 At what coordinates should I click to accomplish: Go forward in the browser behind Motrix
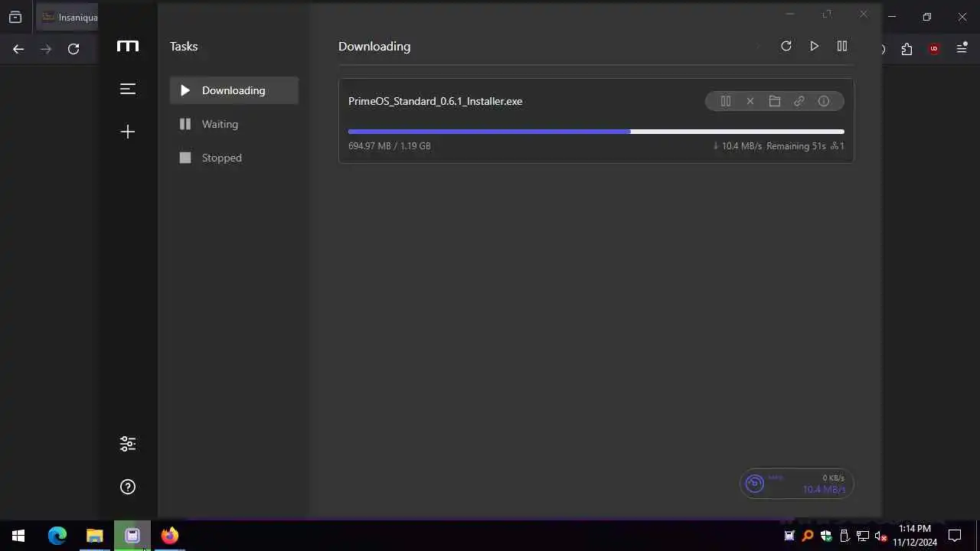coord(46,49)
